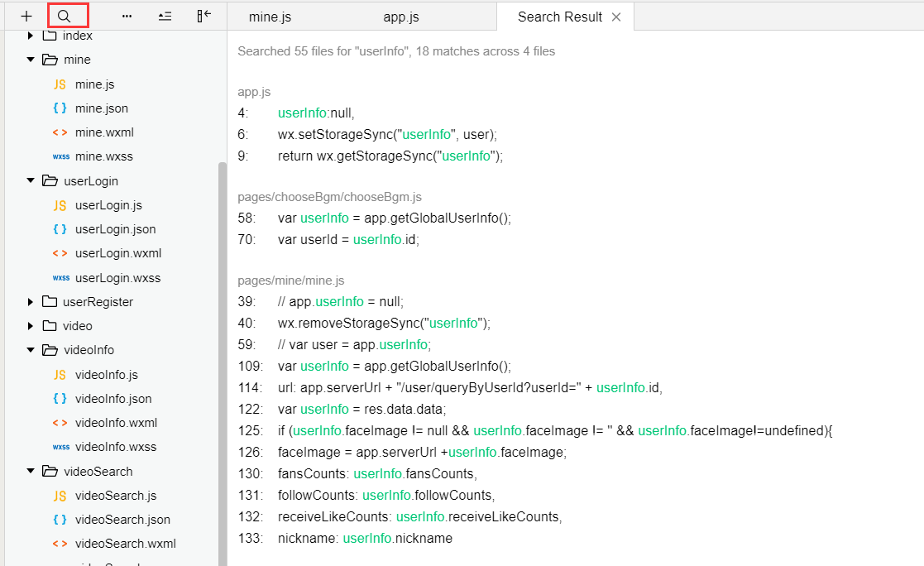
Task: Collapse the mine folder
Action: pyautogui.click(x=31, y=60)
